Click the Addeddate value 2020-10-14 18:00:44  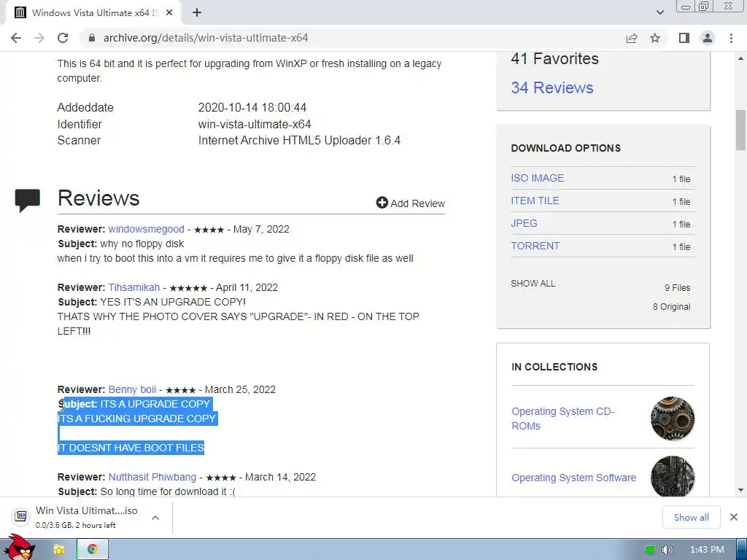252,108
